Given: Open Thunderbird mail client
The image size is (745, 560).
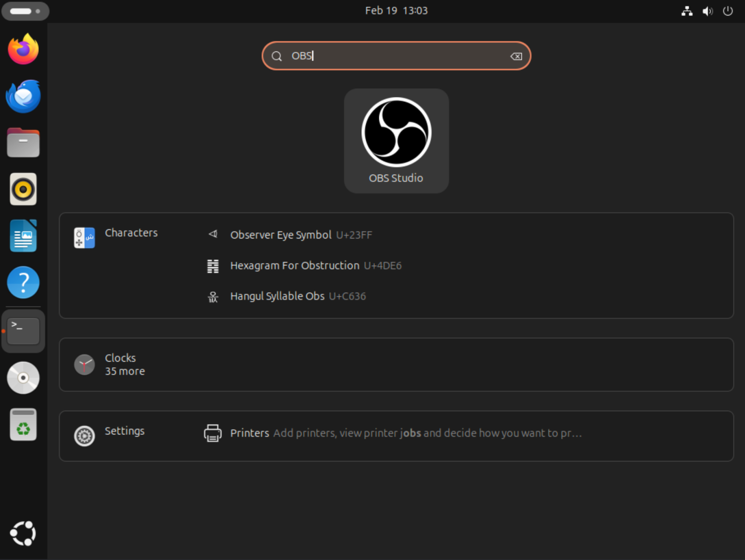Looking at the screenshot, I should [x=23, y=96].
